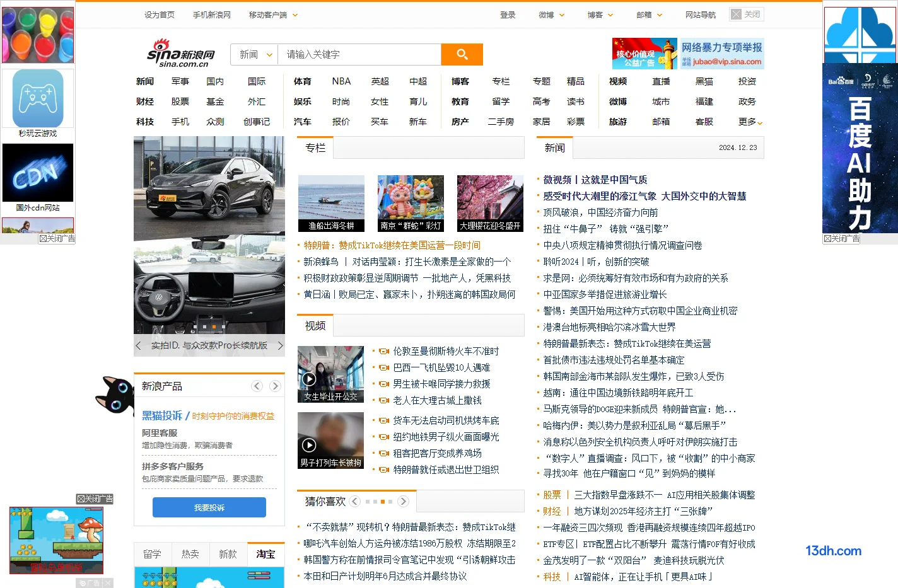Click 登录 in the top bar
The image size is (898, 588).
point(508,14)
